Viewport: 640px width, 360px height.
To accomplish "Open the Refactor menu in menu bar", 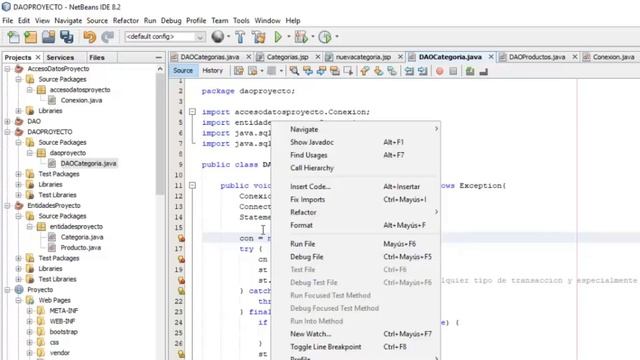I will point(126,20).
